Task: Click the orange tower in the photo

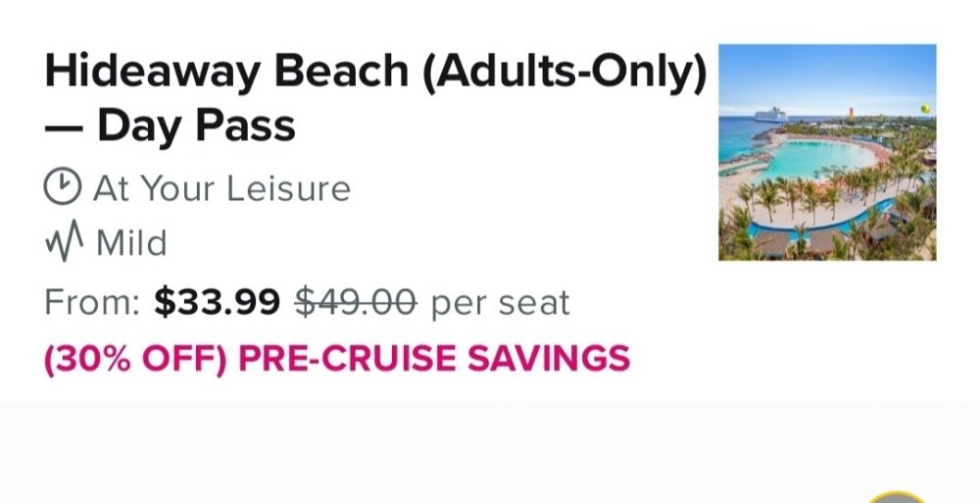Action: click(x=851, y=113)
